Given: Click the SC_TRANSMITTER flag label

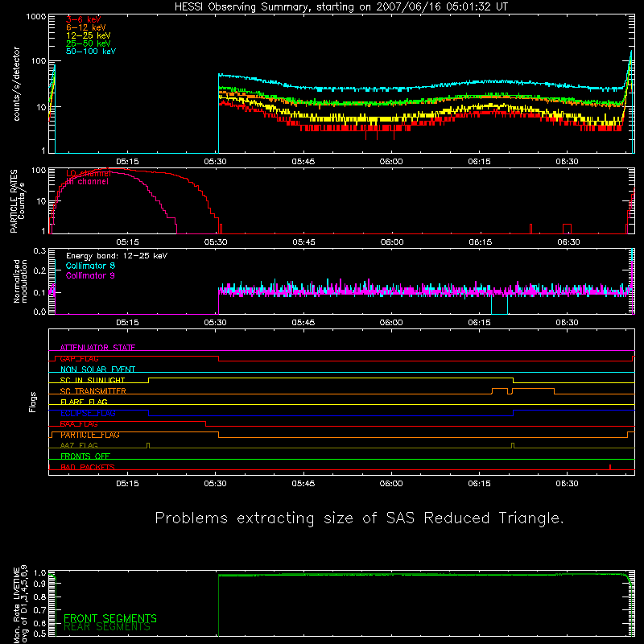Looking at the screenshot, I should tap(93, 391).
